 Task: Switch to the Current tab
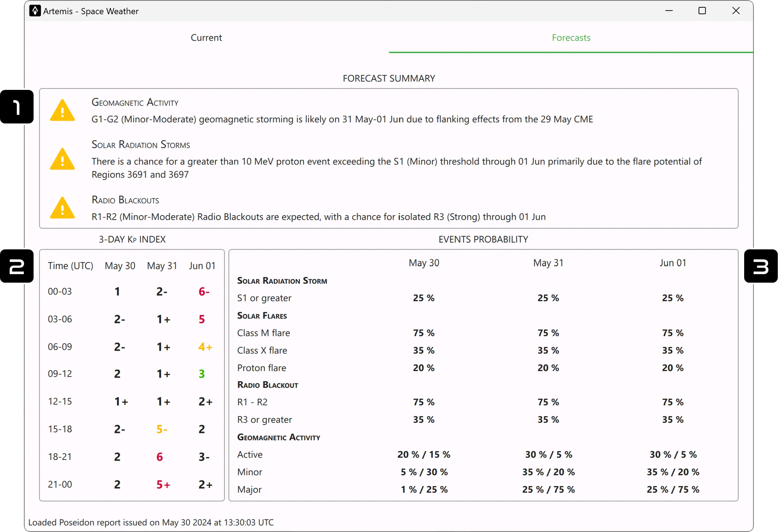[x=206, y=37]
